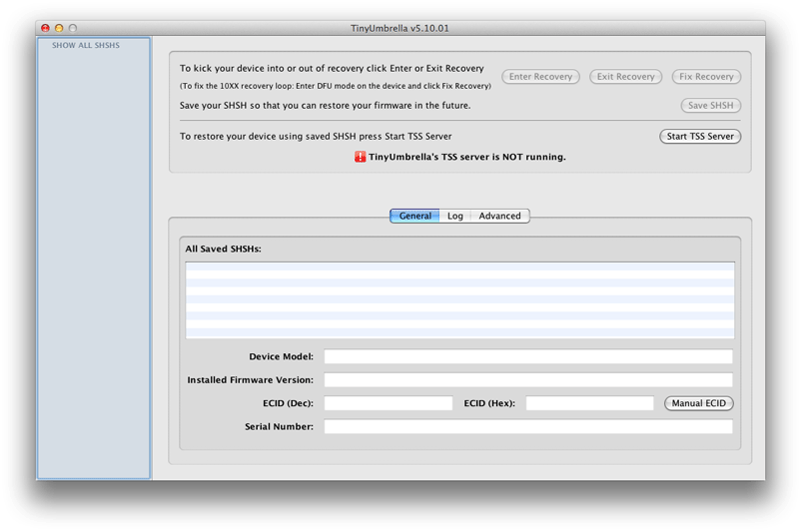Open the Advanced tab

499,216
